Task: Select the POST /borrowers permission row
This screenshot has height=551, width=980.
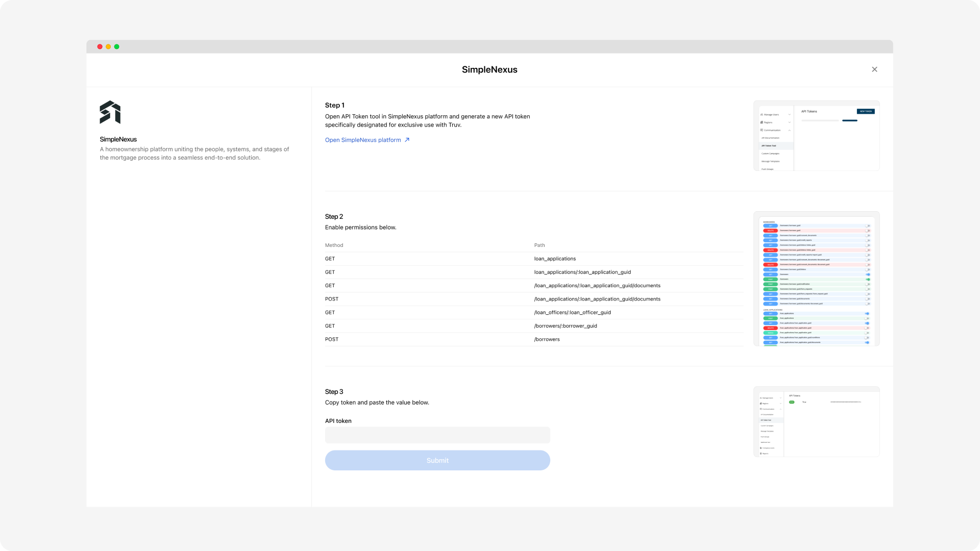Action: click(533, 339)
